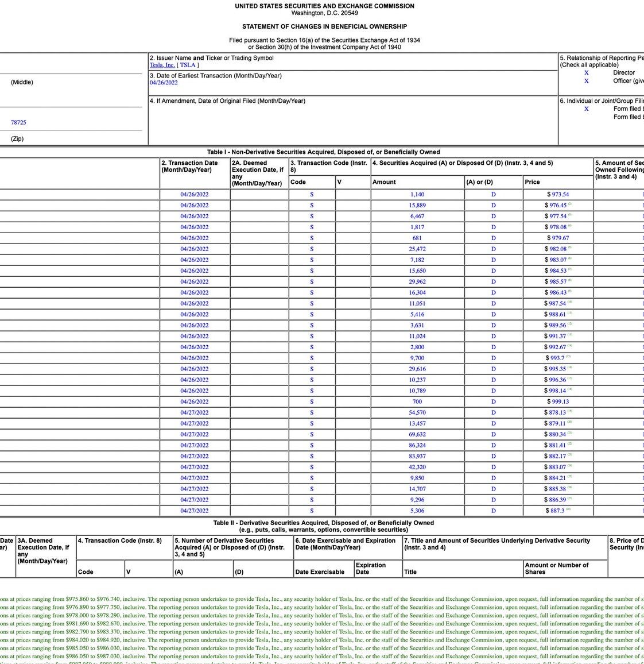Click the amount cell 16,304

(417, 292)
